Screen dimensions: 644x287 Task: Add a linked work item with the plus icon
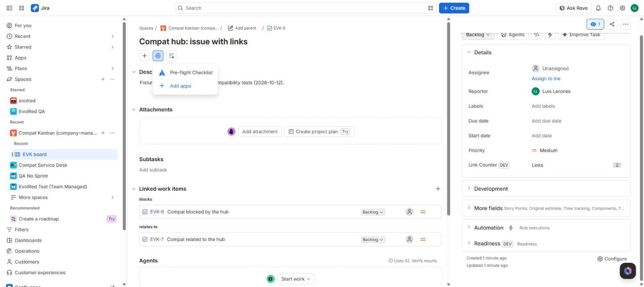[x=438, y=189]
